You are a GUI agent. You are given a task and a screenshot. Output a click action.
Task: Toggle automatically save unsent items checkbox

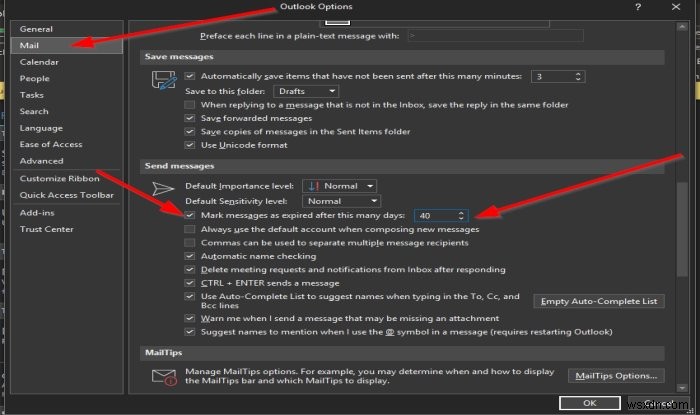tap(190, 76)
